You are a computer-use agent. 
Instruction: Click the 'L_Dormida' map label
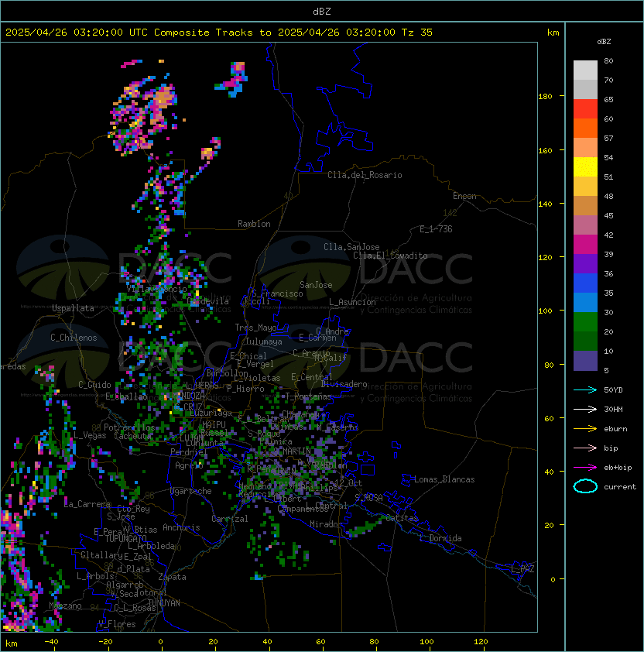point(440,538)
